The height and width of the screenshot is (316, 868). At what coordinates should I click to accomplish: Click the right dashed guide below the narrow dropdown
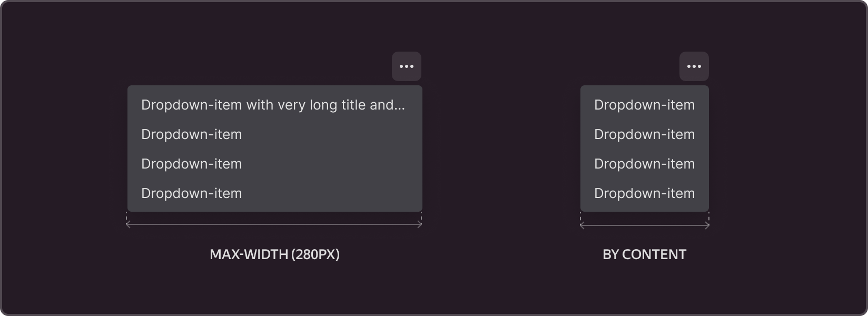(709, 216)
